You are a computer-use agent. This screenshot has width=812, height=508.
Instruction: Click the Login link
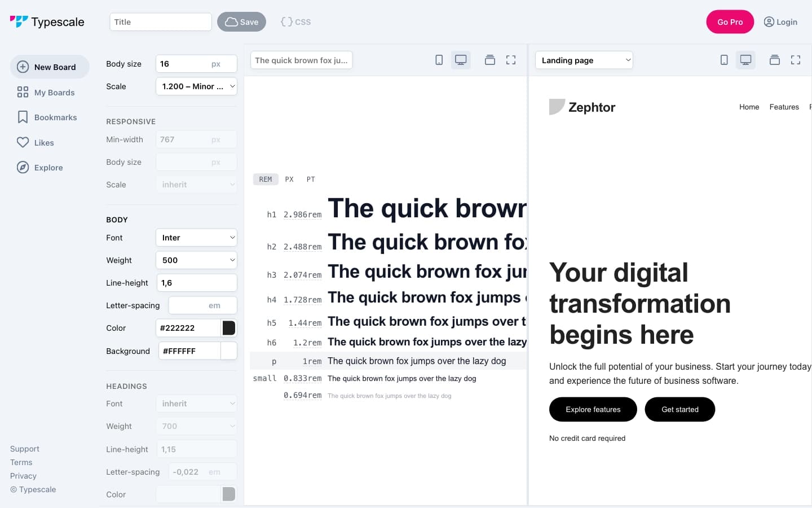pyautogui.click(x=780, y=22)
